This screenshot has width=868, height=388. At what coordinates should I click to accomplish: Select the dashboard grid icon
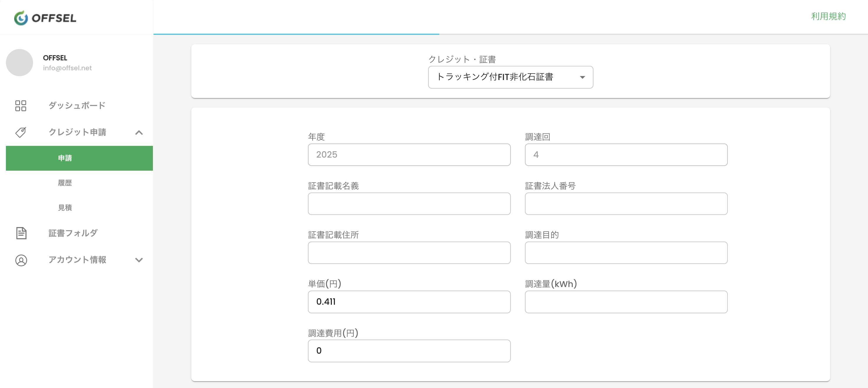point(21,105)
